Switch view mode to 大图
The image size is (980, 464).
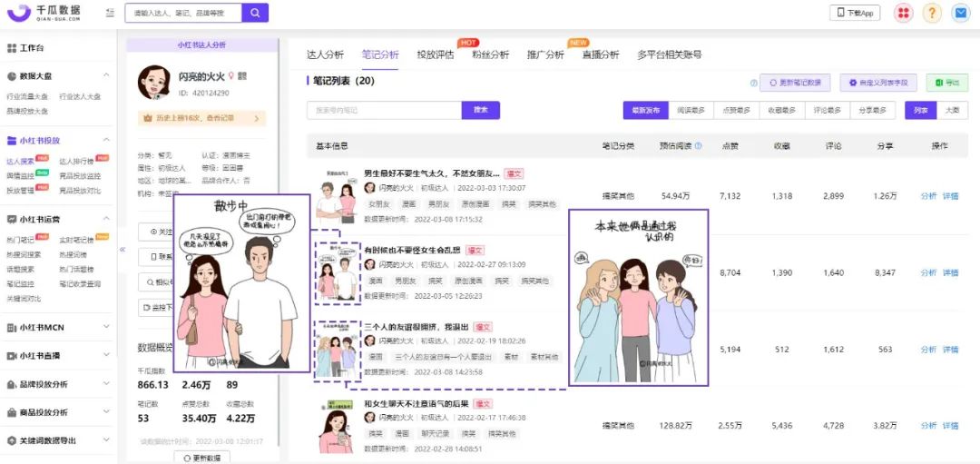pos(951,110)
